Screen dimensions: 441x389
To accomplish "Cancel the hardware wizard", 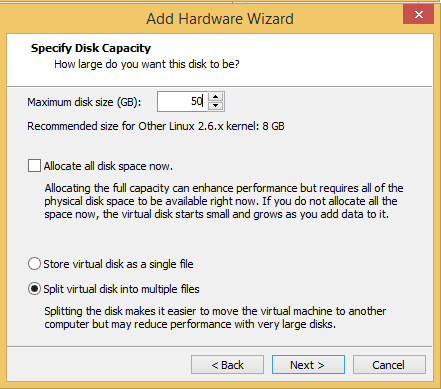I will pyautogui.click(x=389, y=365).
